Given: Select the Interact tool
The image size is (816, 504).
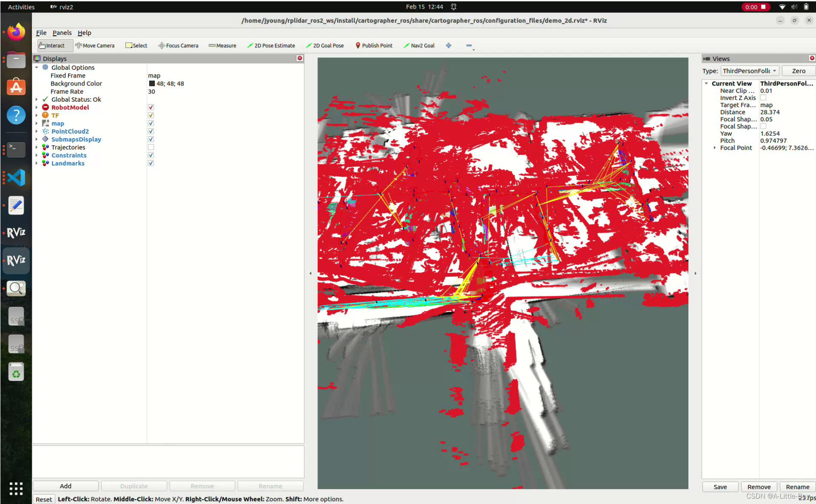Looking at the screenshot, I should (52, 46).
